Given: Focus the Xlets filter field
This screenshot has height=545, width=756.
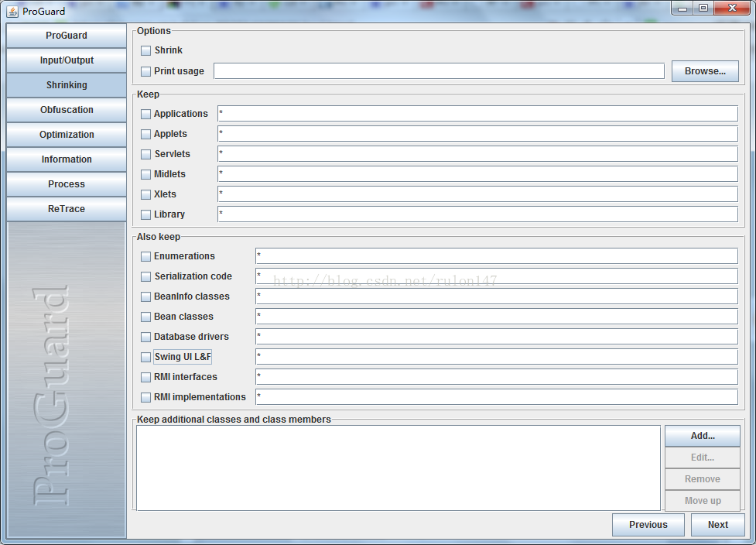Looking at the screenshot, I should (x=477, y=194).
